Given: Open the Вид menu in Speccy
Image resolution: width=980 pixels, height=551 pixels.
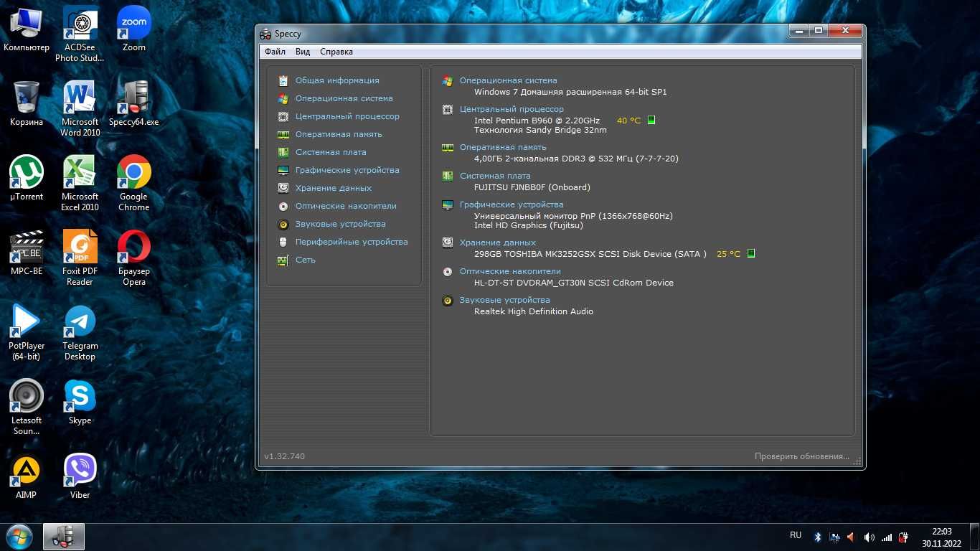Looking at the screenshot, I should (303, 52).
